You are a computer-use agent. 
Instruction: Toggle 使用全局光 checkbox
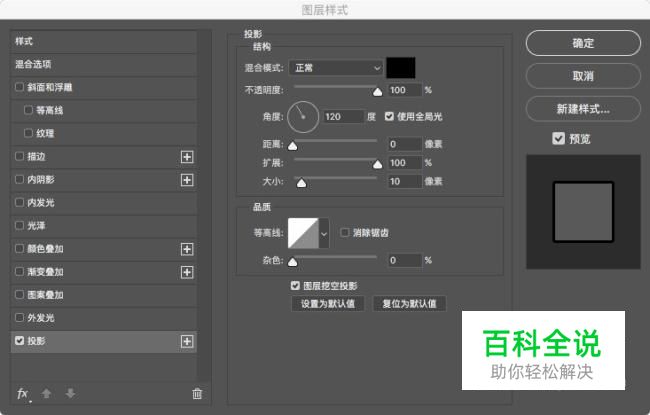tap(389, 116)
